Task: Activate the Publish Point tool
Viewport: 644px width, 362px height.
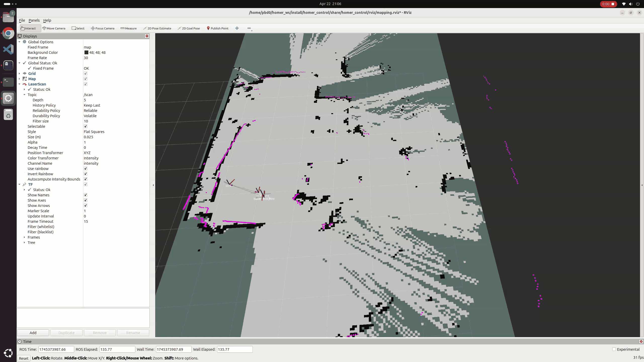Action: coord(218,28)
